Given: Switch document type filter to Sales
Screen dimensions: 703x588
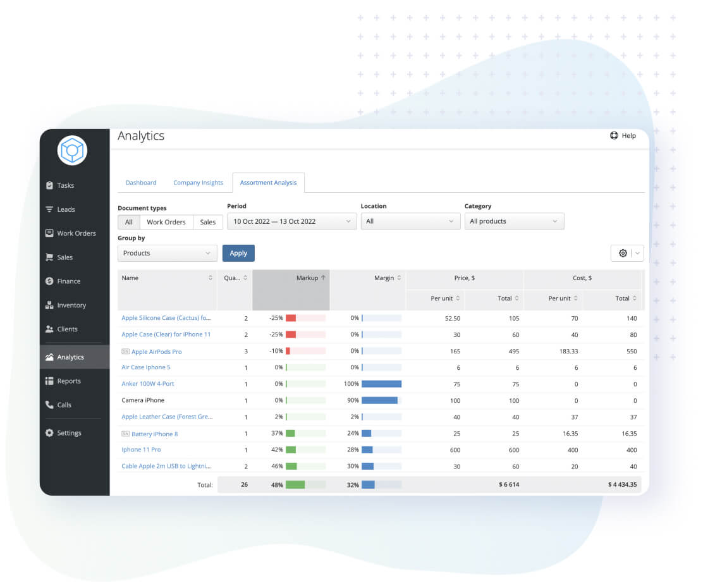Looking at the screenshot, I should point(208,222).
